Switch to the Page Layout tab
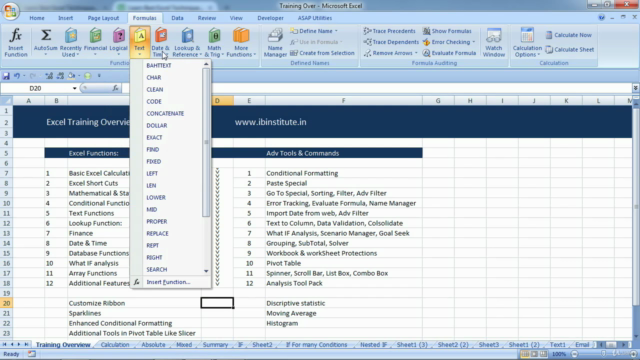Viewport: 640px width, 360px height. point(103,18)
